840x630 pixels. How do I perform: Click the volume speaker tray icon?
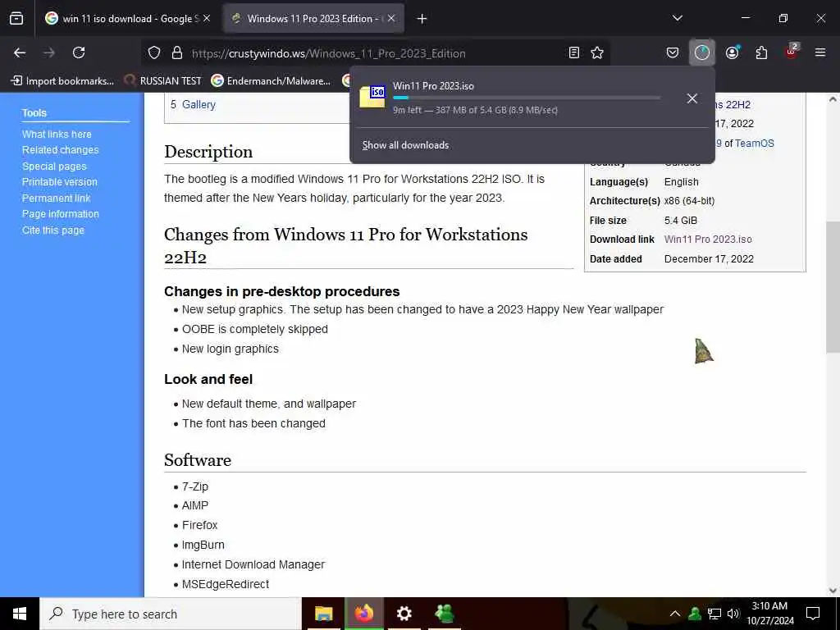point(733,614)
